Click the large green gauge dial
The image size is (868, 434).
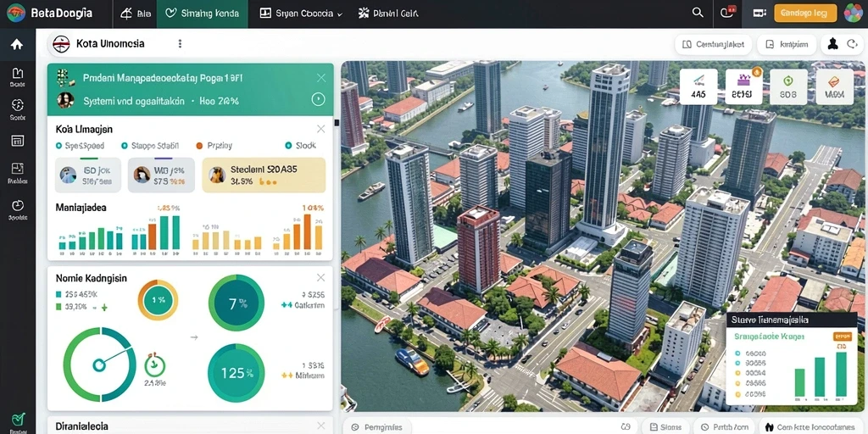(x=99, y=364)
